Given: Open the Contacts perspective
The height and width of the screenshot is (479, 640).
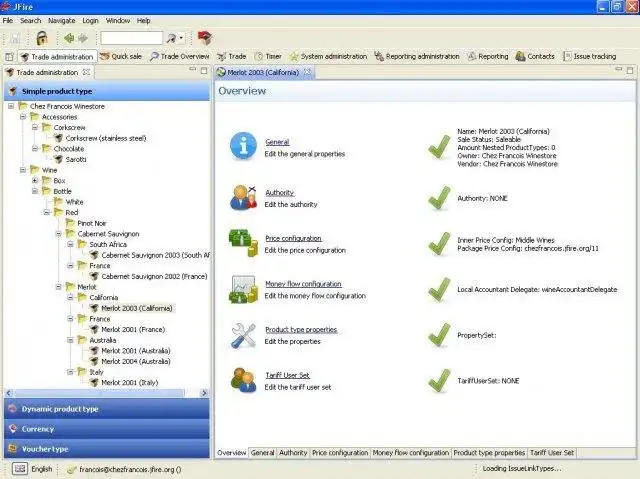Looking at the screenshot, I should tap(536, 57).
